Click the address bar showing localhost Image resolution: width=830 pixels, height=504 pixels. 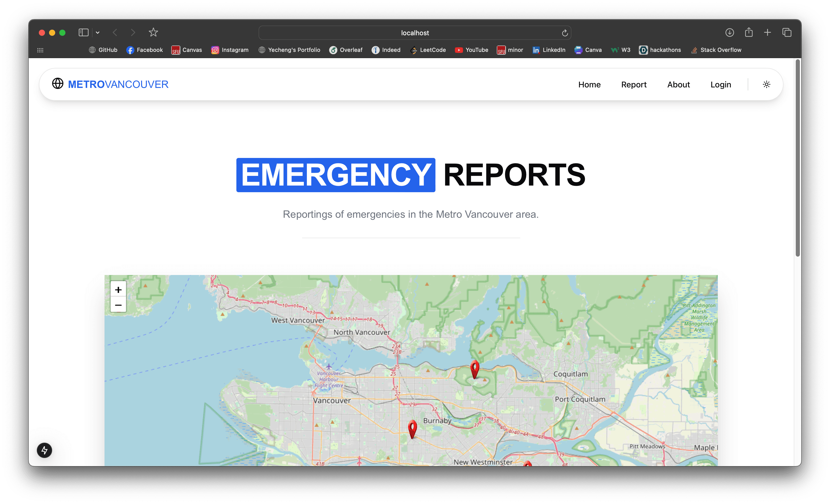tap(415, 33)
